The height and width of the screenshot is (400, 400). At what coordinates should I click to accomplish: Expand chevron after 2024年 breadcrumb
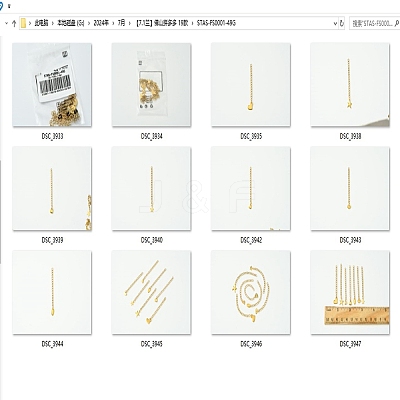pyautogui.click(x=113, y=23)
